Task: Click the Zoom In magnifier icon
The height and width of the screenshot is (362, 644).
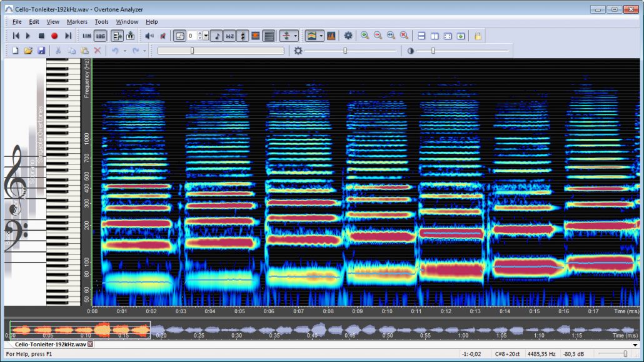Action: [x=365, y=36]
